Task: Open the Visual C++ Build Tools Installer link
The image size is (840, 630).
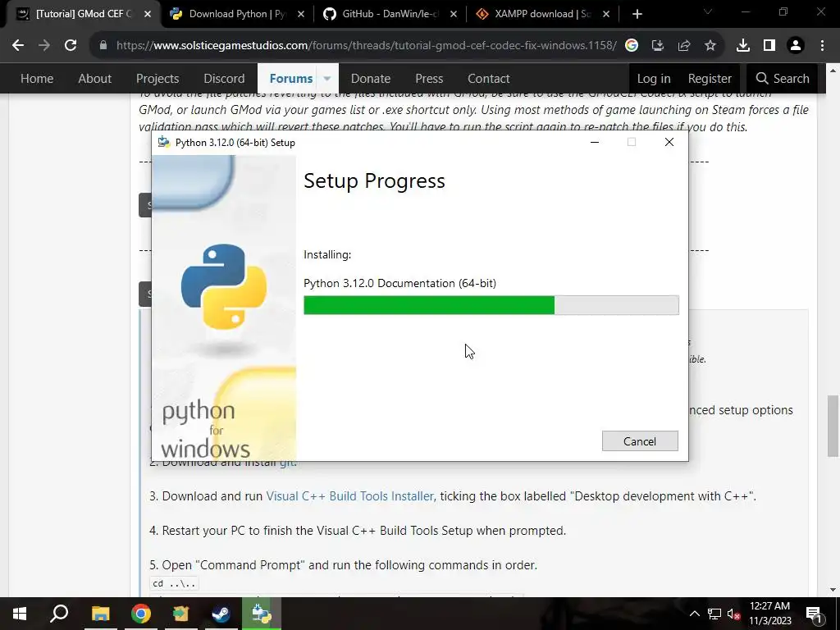Action: (349, 496)
